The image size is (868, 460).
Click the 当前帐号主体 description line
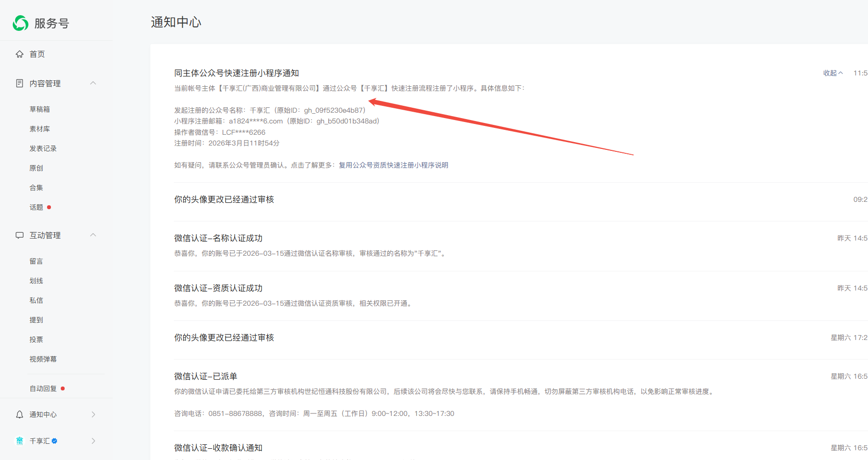[x=349, y=88]
